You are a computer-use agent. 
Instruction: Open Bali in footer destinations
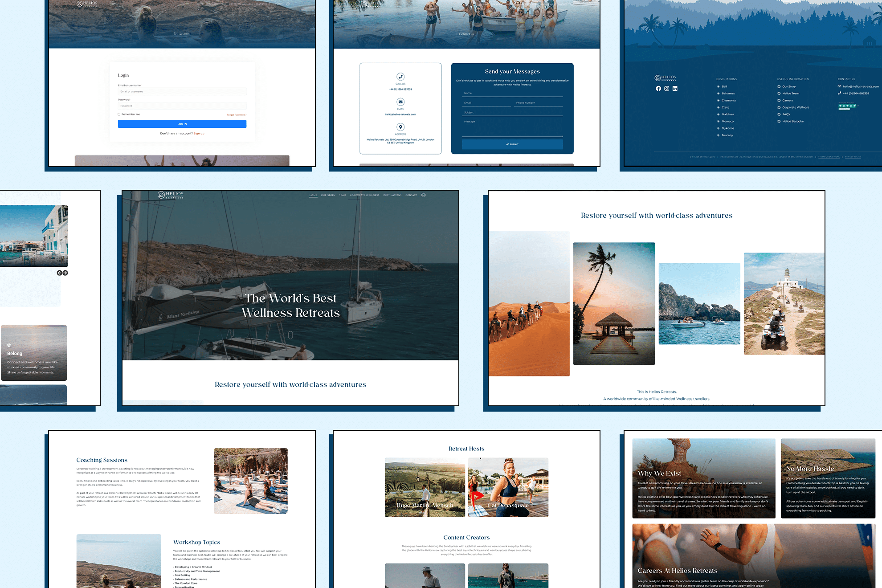pyautogui.click(x=724, y=86)
